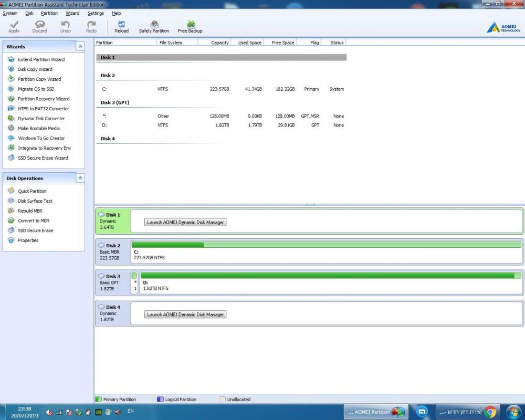This screenshot has height=420, width=525.
Task: Launch AOMEI Dynamic Disk Manager for Disk 1
Action: (x=185, y=223)
